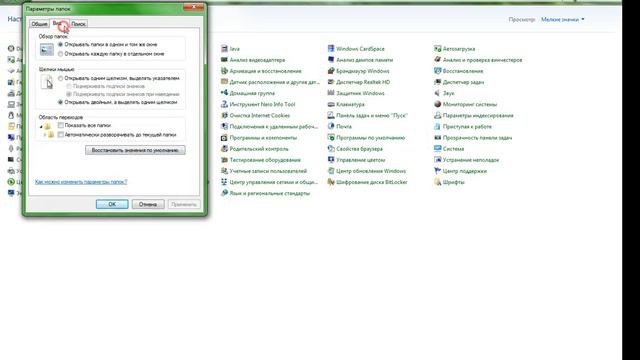
Task: Click Восстановить значения по умолчанию button
Action: click(135, 150)
